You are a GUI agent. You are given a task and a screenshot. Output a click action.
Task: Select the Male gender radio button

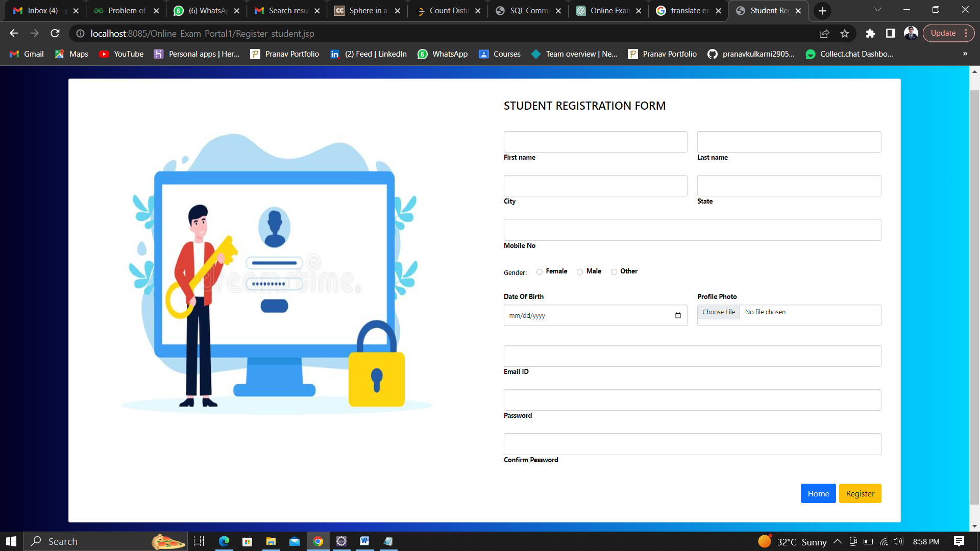[580, 272]
